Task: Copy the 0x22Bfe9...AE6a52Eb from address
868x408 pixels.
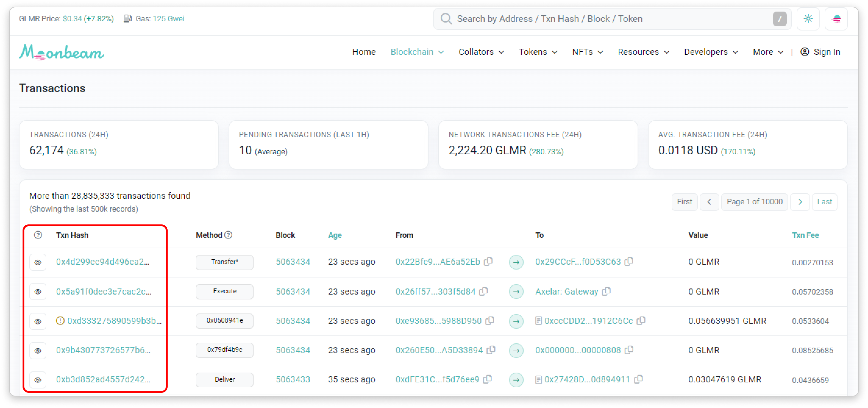Action: point(488,262)
